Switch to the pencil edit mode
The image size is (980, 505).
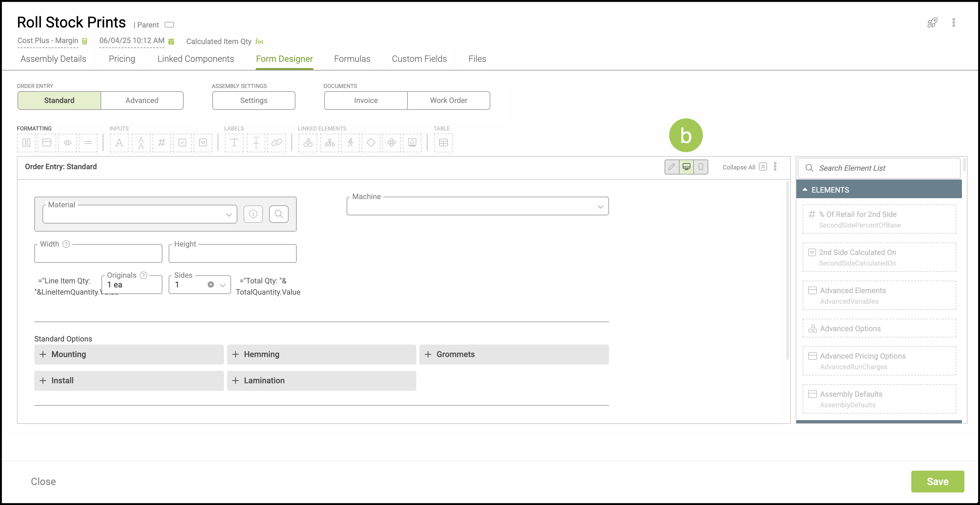click(x=672, y=167)
